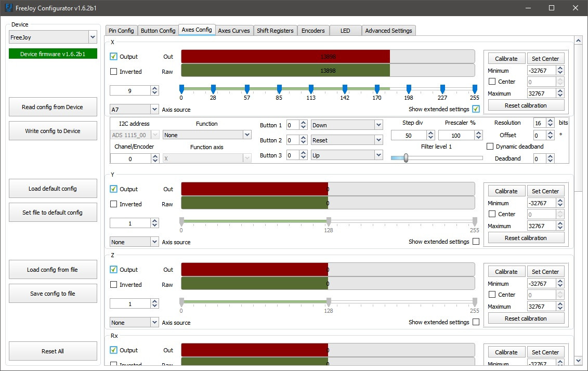Increase X axis Minimum calibration value arrow
Viewport: 588px width, 371px height.
coord(560,68)
